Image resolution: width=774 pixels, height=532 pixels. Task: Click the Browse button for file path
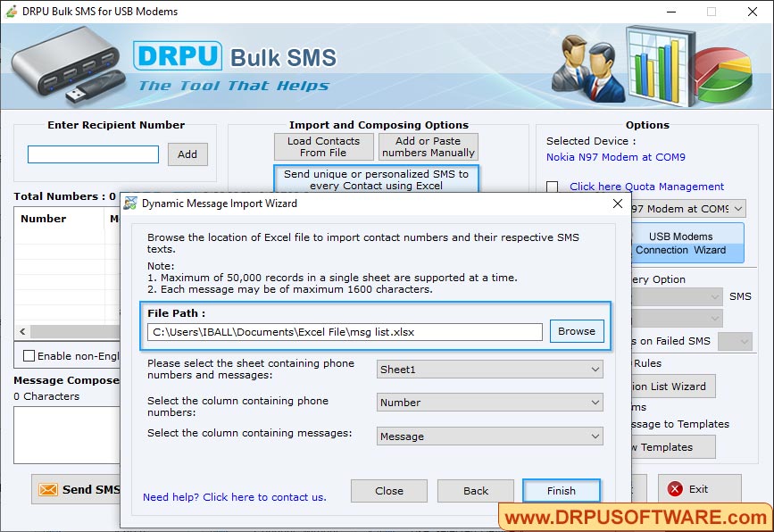click(577, 331)
